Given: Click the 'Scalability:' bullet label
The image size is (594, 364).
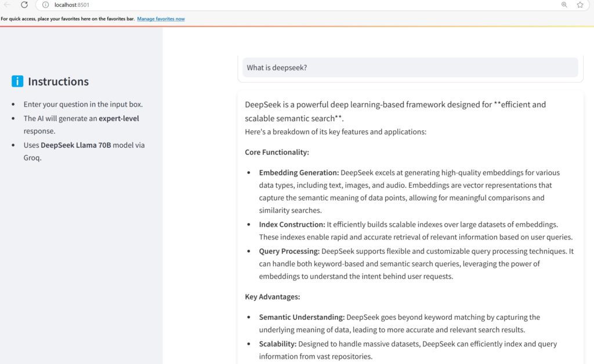Looking at the screenshot, I should point(278,344).
